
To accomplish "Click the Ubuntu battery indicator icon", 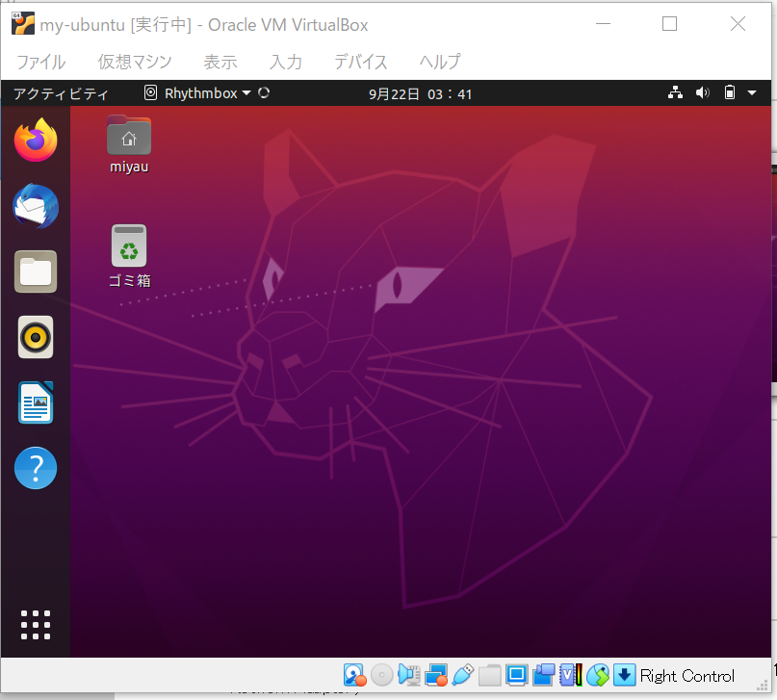I will [730, 92].
